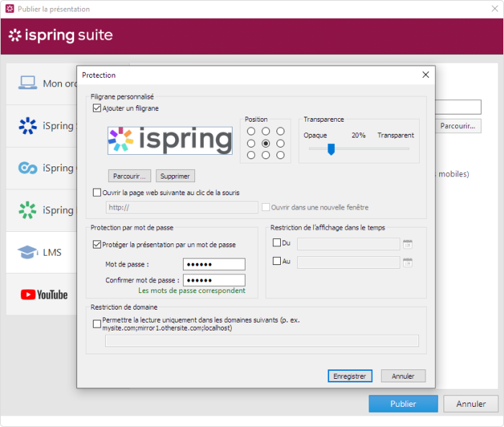504x427 pixels.
Task: Select top-right watermark position
Action: pyautogui.click(x=280, y=131)
